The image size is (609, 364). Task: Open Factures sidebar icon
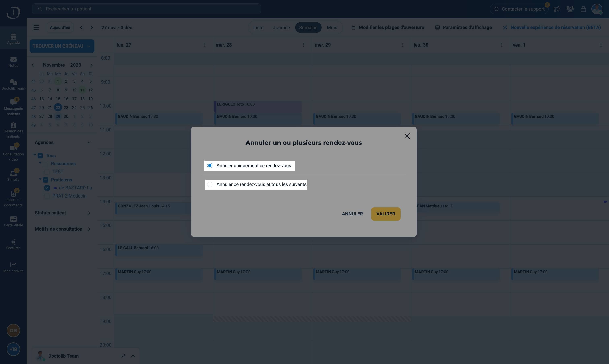13,244
